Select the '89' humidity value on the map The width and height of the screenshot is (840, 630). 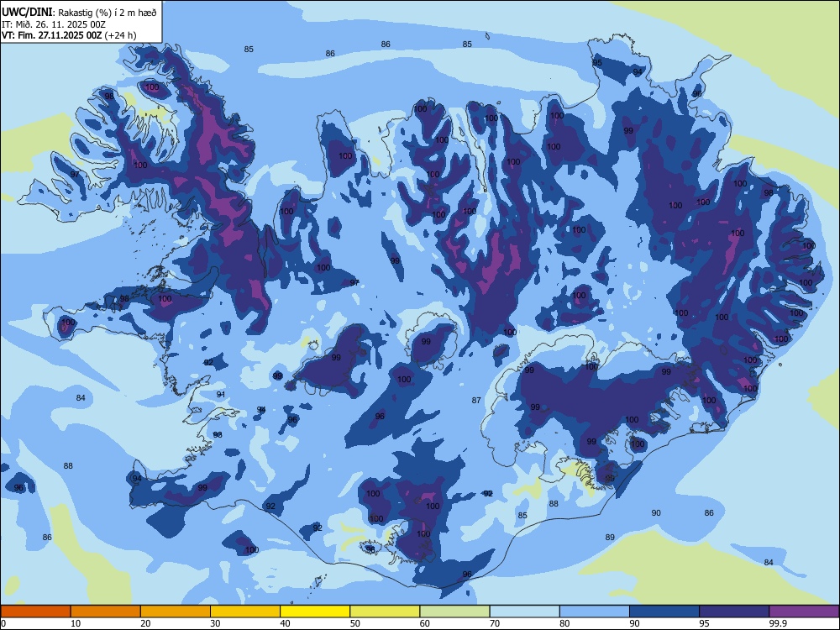(x=610, y=537)
